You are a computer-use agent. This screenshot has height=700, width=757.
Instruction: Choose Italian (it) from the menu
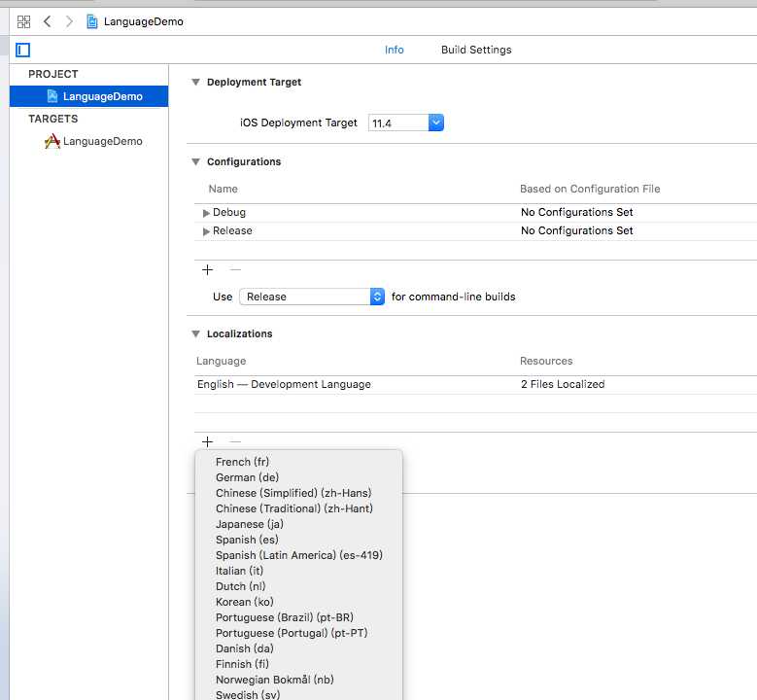[x=298, y=571]
